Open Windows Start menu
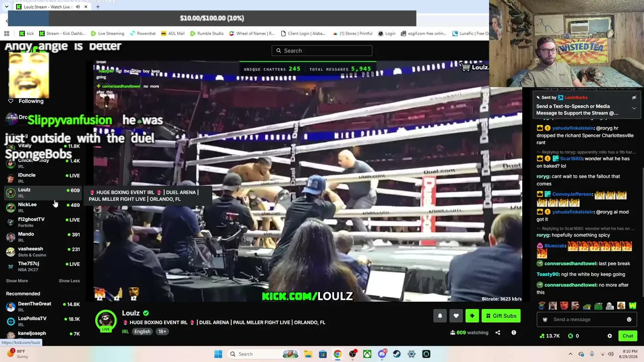Screen dimensions: 644x362 [x=218, y=354]
